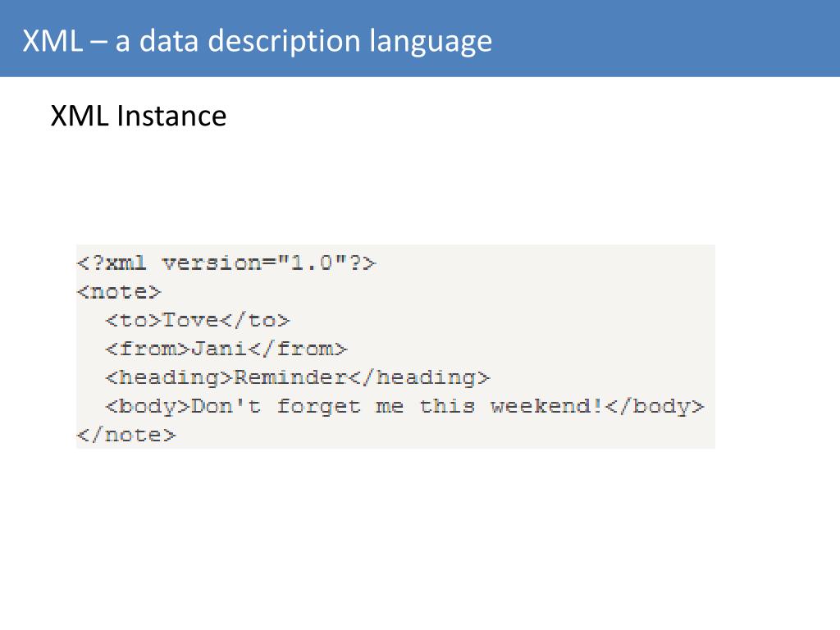The width and height of the screenshot is (840, 630).
Task: Click the opening <note> tag
Action: coord(119,292)
